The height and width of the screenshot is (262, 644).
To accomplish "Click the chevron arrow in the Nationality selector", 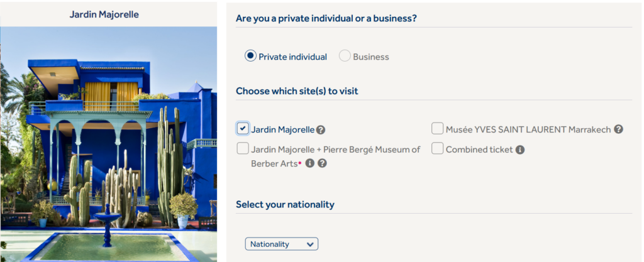I will [309, 244].
